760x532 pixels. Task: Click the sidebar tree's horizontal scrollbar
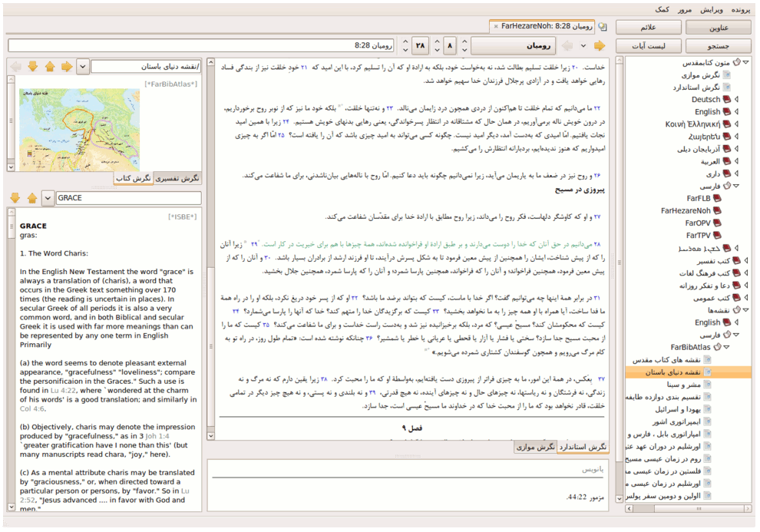(x=689, y=509)
